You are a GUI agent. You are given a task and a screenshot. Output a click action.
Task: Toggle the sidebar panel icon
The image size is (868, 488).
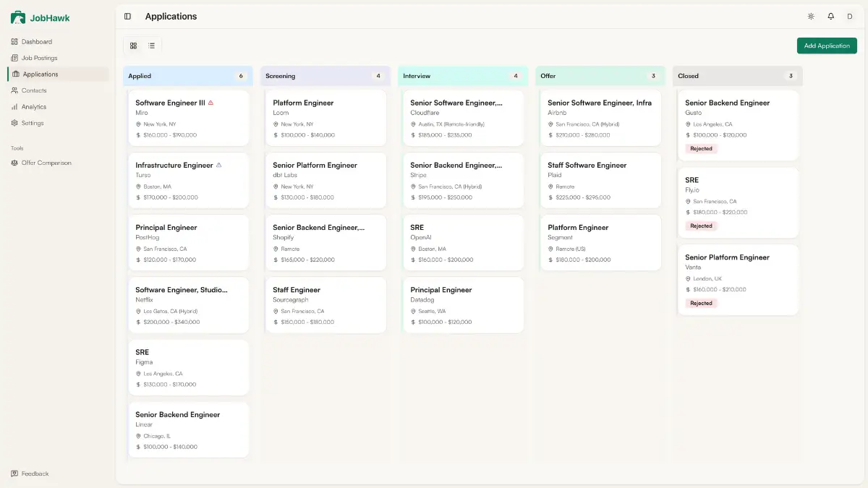pos(127,16)
